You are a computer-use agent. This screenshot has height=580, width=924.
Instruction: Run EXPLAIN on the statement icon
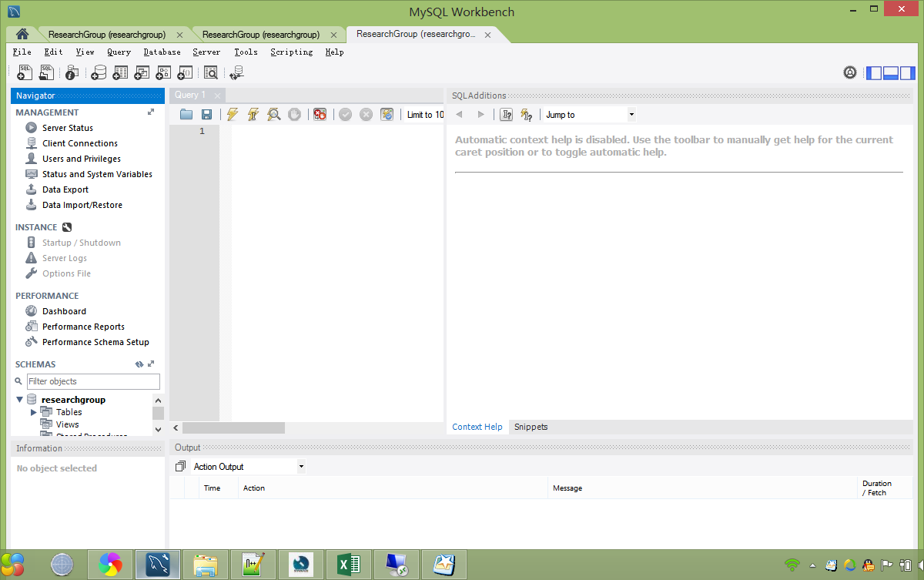(273, 114)
